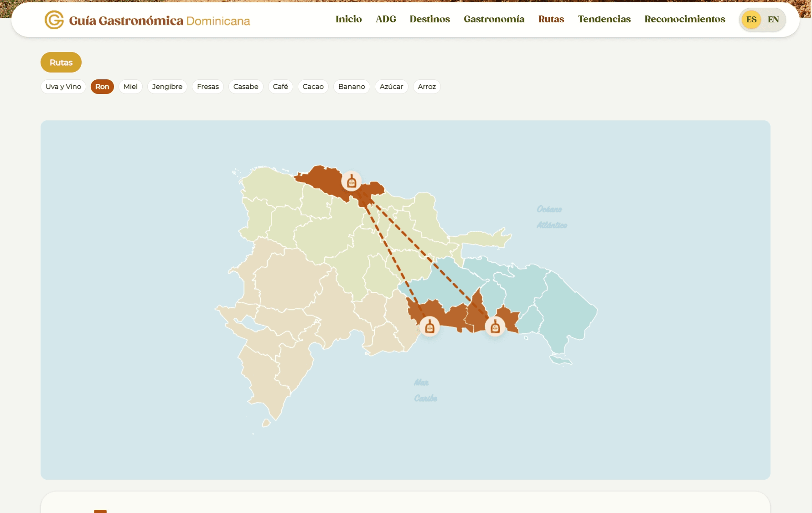Screen dimensions: 812x513
Task: Select the rum marker on the south-central coast
Action: point(429,326)
